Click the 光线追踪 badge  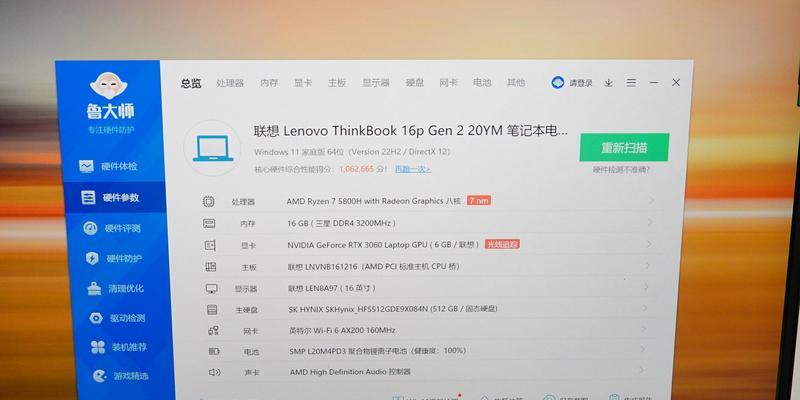pos(502,244)
